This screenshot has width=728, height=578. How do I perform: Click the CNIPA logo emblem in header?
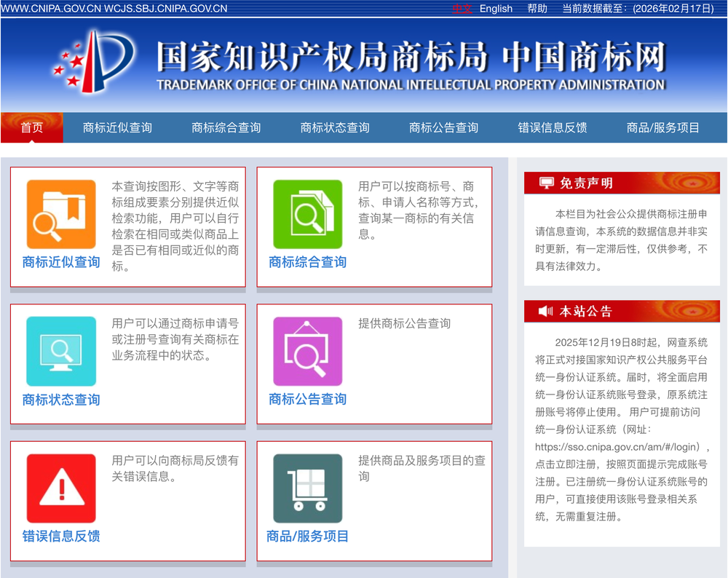coord(94,61)
